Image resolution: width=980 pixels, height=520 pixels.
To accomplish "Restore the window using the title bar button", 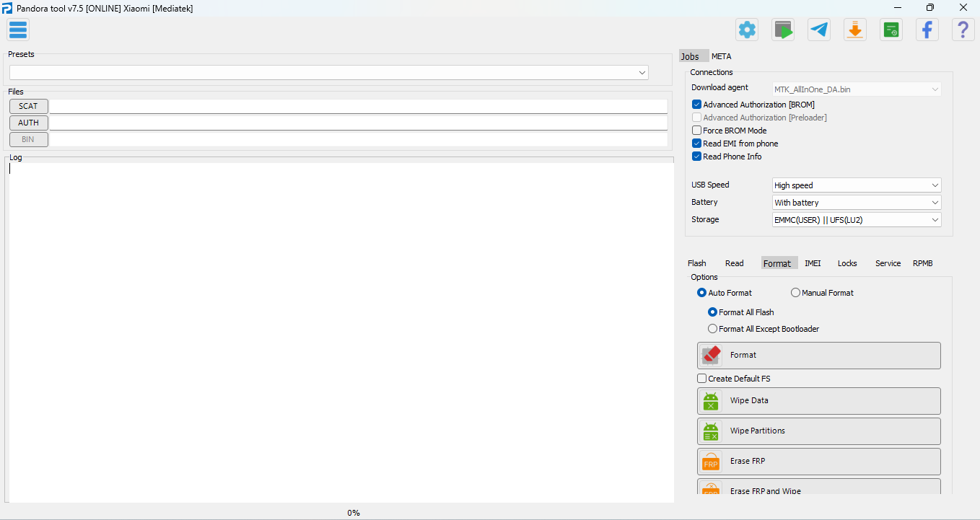I will coord(930,8).
